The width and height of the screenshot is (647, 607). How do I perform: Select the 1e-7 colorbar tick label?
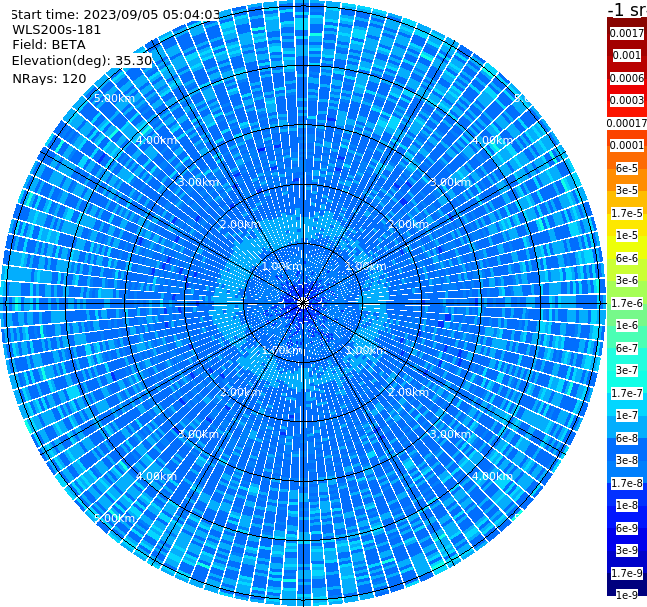627,415
